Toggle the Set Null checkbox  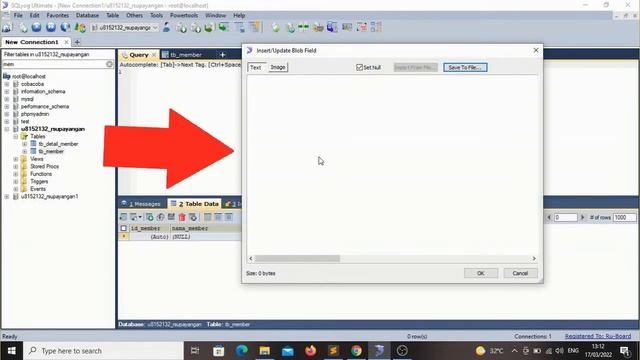coord(359,67)
